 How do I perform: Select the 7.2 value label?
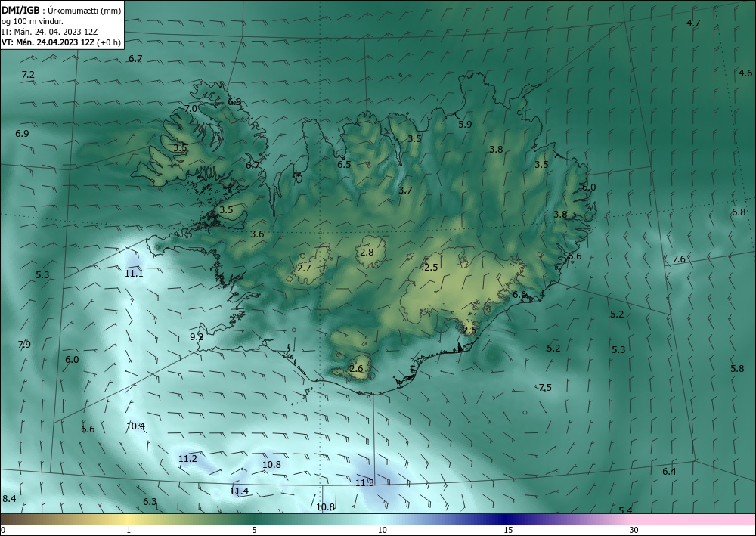point(29,75)
